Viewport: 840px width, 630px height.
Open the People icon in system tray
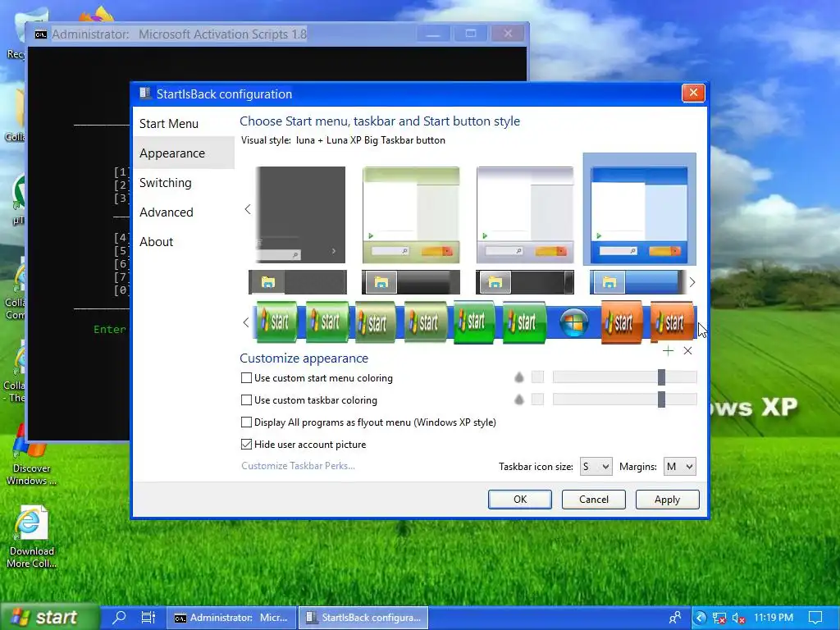click(x=675, y=617)
